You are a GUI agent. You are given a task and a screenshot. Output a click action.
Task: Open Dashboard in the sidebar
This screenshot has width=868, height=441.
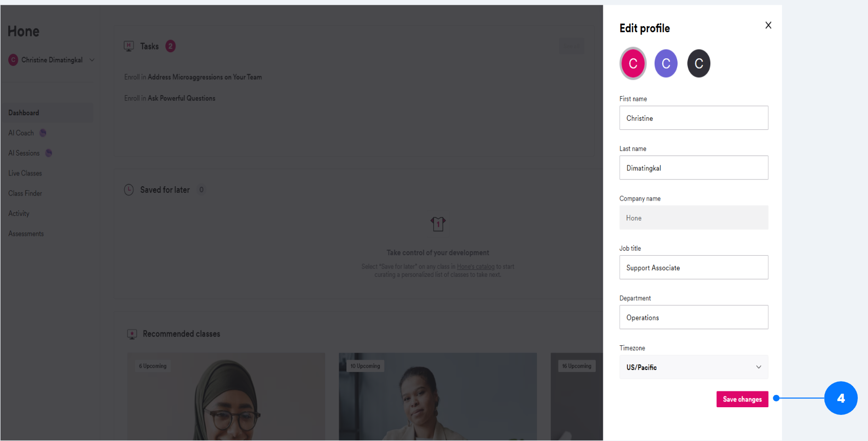click(x=24, y=113)
